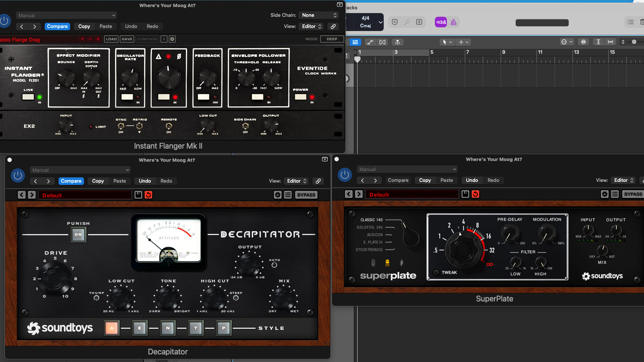644x362 pixels.
Task: Click the Instant Flanger LOAD button
Action: coord(111,39)
